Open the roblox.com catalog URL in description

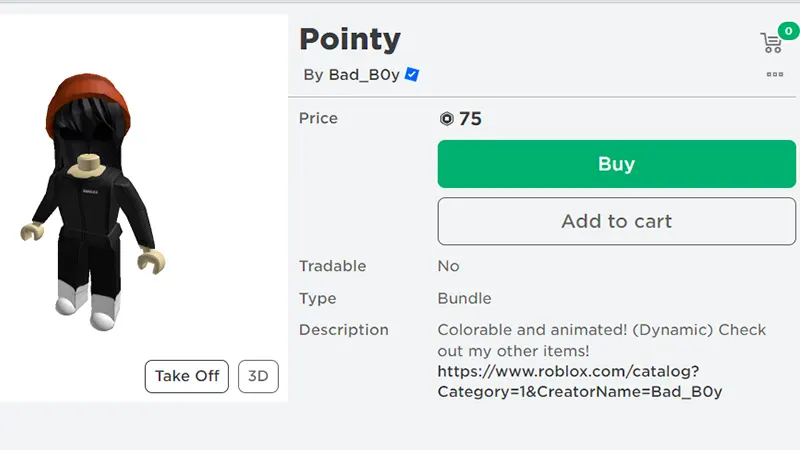click(x=580, y=382)
